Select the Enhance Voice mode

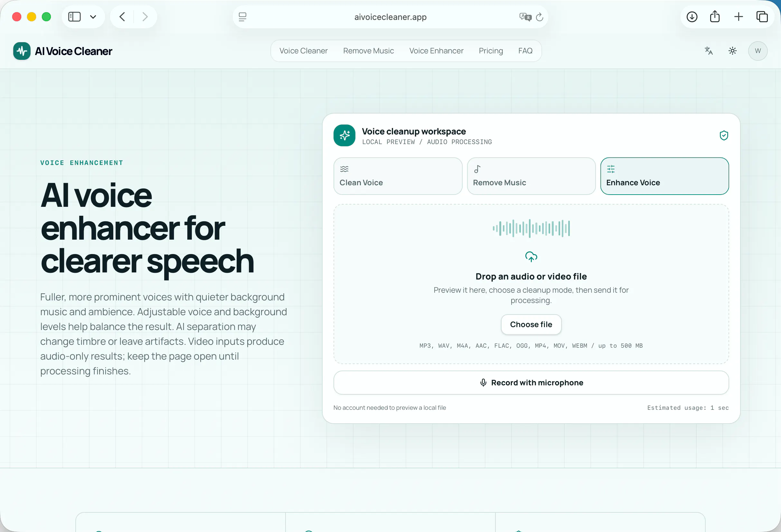(664, 176)
